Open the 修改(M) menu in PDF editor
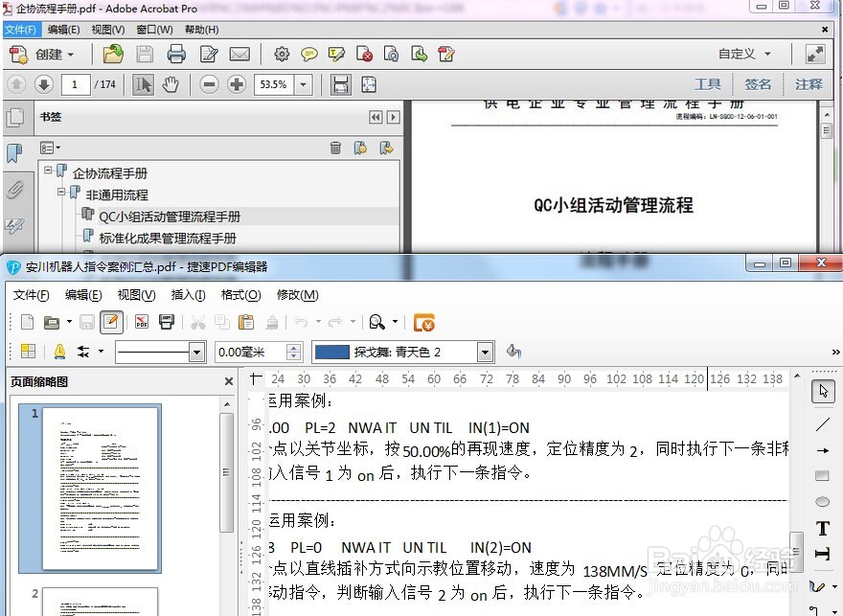Screen dimensions: 843x616 pyautogui.click(x=298, y=295)
